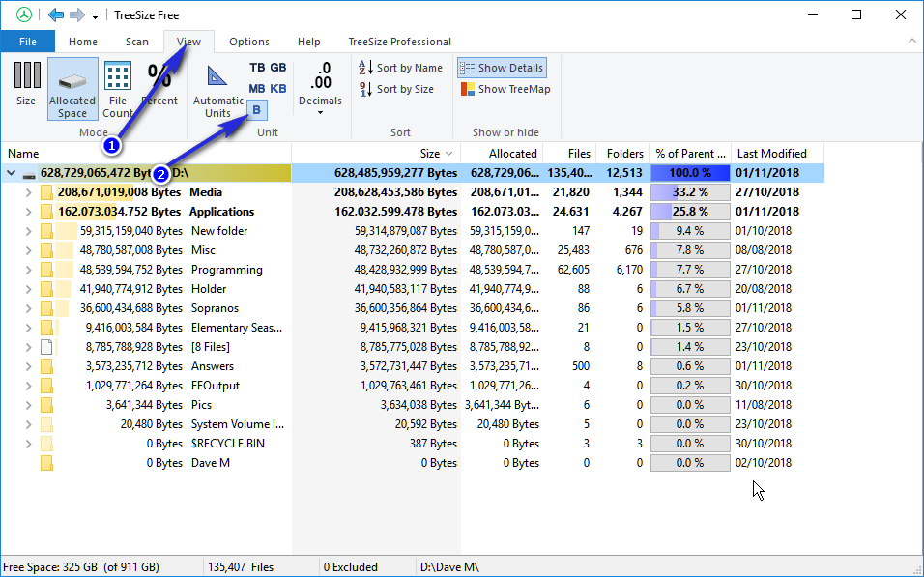Enable Automatic Units

tap(217, 88)
